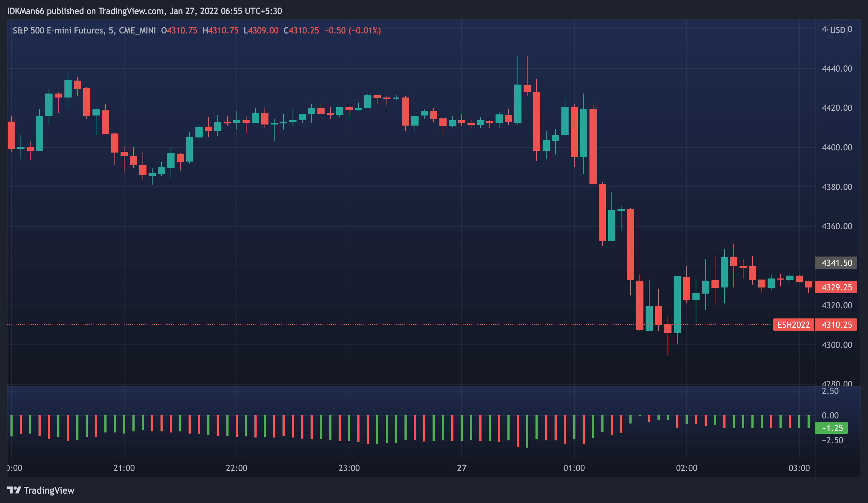Click the 4320.00 price axis label
This screenshot has width=868, height=503.
(837, 305)
